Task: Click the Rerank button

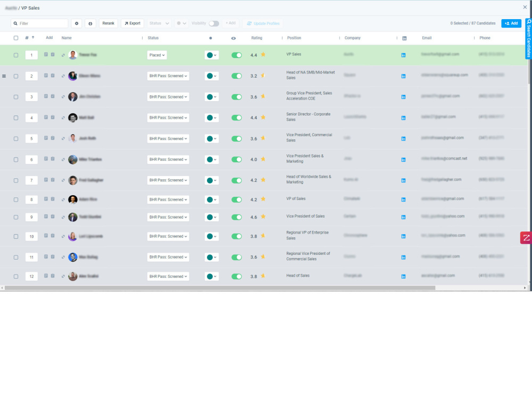Action: [x=108, y=23]
